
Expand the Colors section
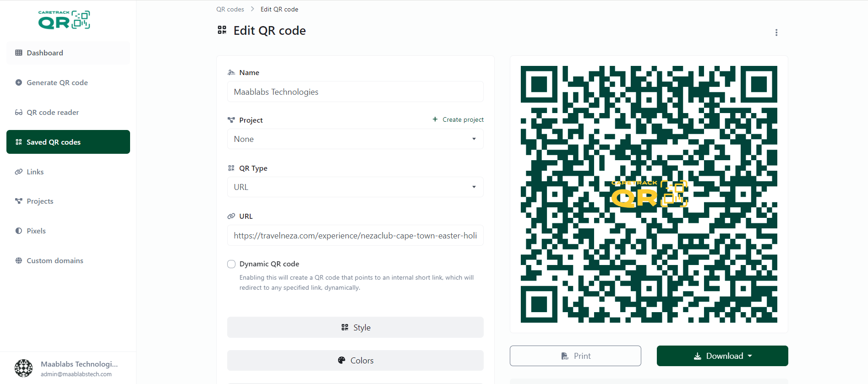coord(355,360)
